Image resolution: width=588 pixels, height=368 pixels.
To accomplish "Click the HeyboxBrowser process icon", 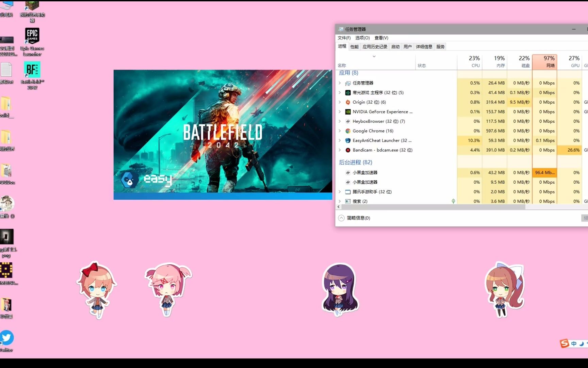I will tap(348, 121).
